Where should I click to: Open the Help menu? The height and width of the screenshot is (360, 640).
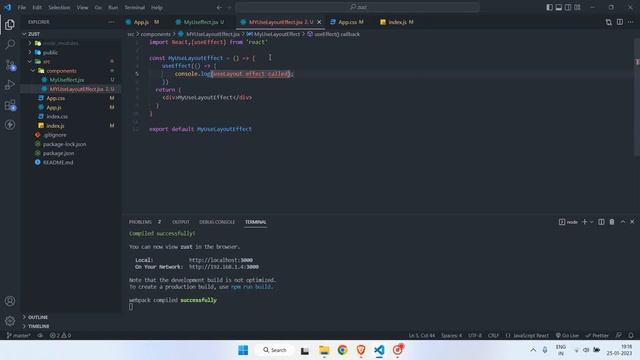point(157,7)
